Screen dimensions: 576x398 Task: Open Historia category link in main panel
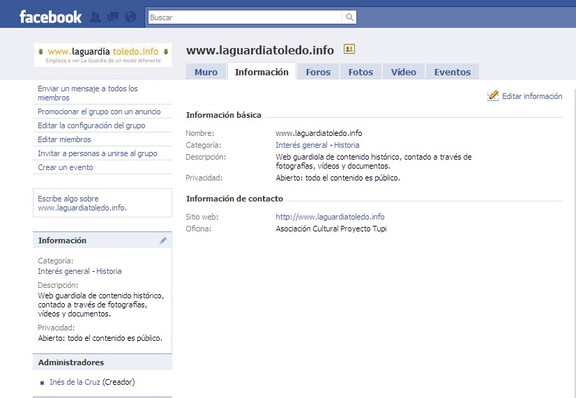(346, 145)
